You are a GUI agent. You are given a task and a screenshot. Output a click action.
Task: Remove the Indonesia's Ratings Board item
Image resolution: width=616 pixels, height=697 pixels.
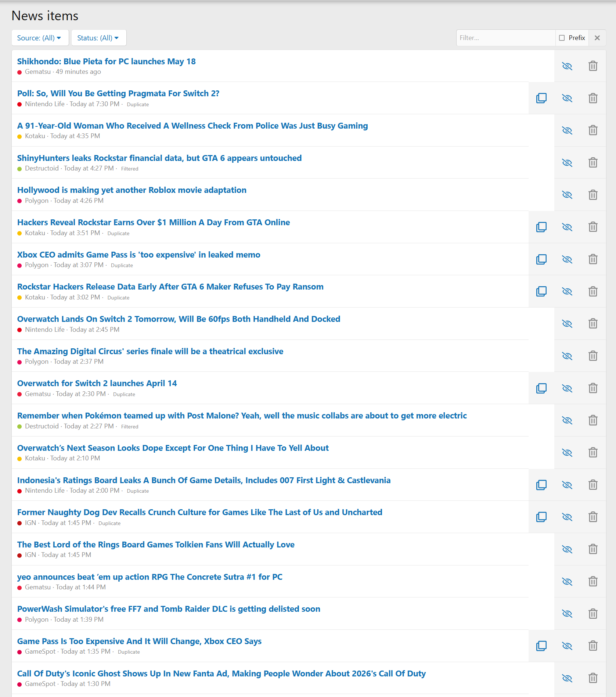[593, 485]
